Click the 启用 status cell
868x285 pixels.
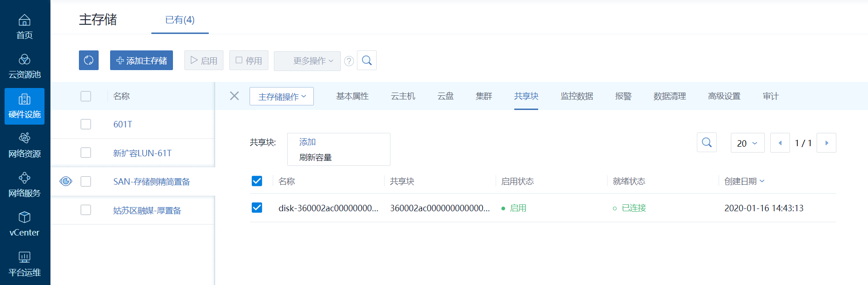tap(513, 208)
